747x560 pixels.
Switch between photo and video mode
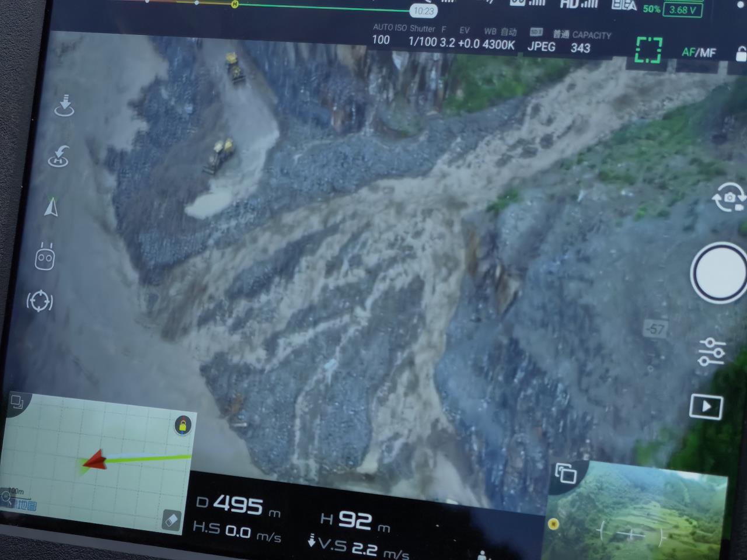tap(728, 198)
